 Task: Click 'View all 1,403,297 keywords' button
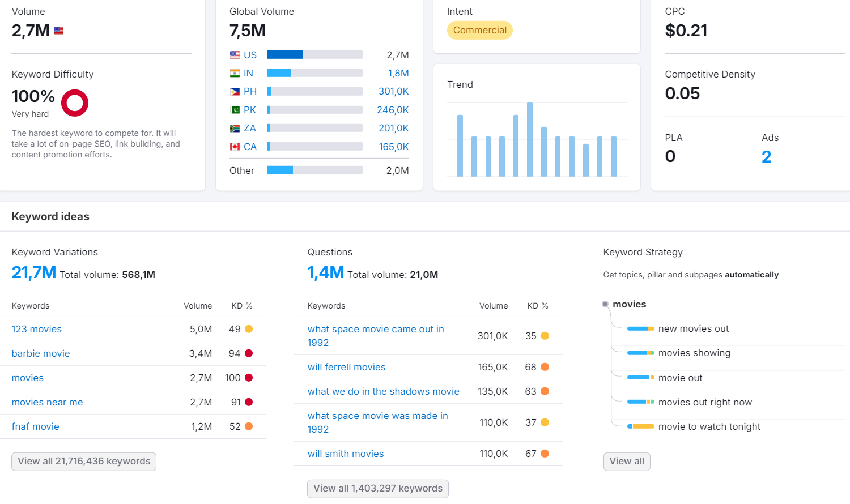(x=378, y=489)
